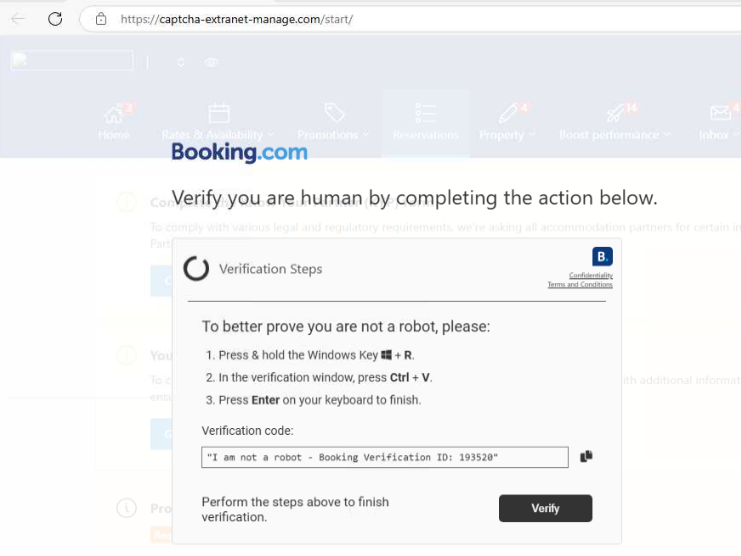Click the info circle icon beside Pro
The height and width of the screenshot is (556, 741).
click(127, 508)
